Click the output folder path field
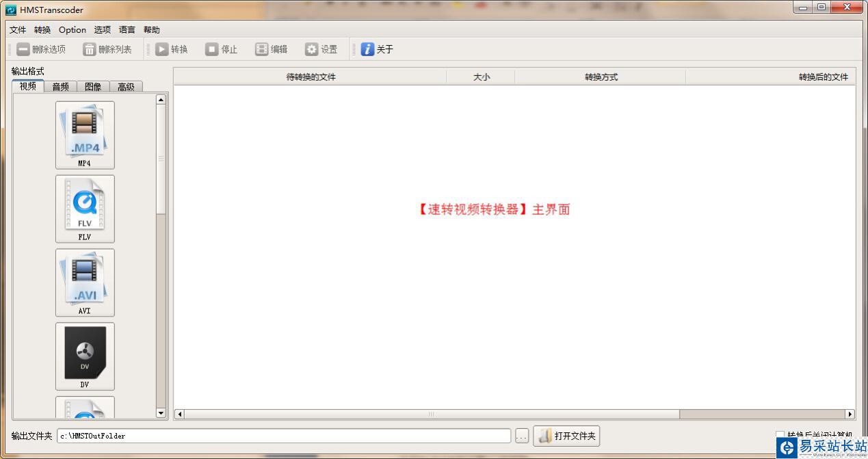The image size is (868, 459). [x=284, y=436]
